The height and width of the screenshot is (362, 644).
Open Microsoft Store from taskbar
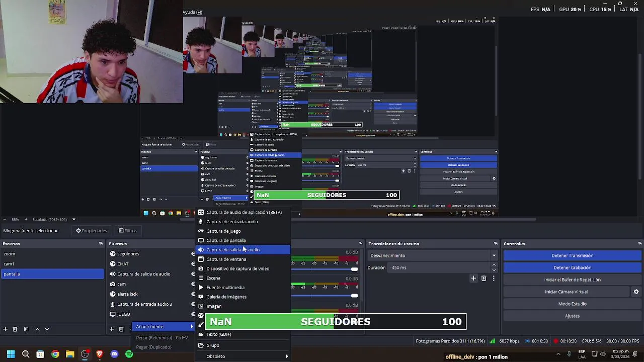(40, 354)
